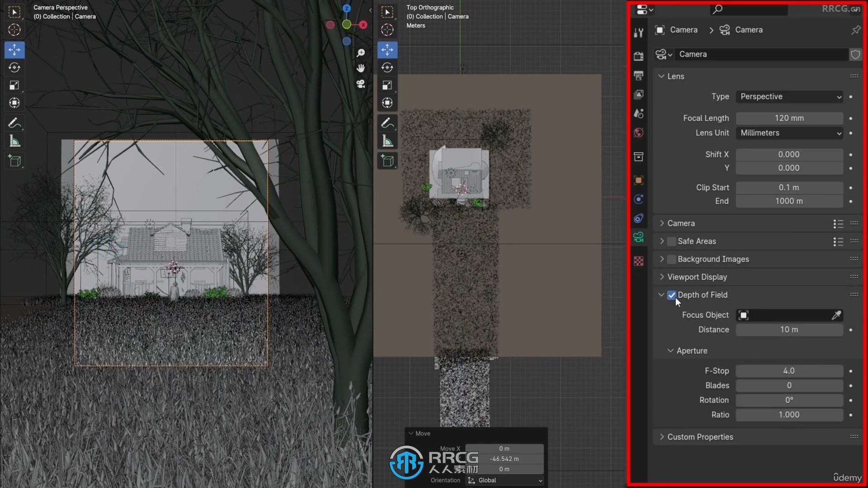Activate the Move tool in left viewport

(x=14, y=50)
